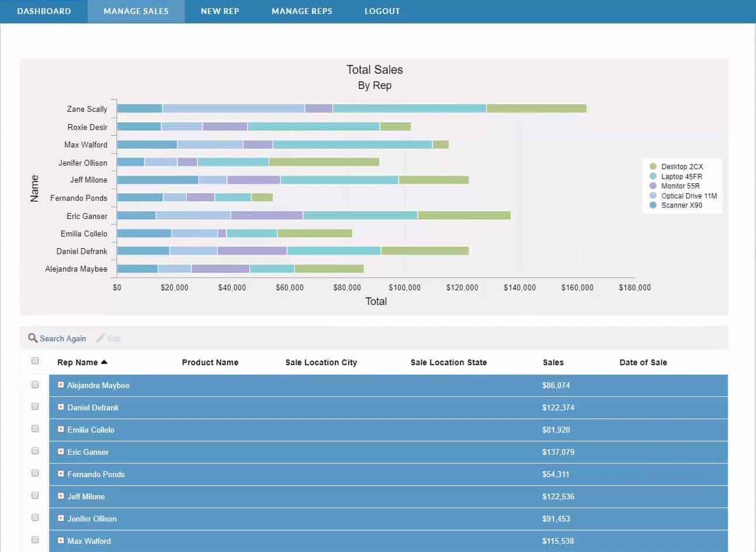Image resolution: width=756 pixels, height=552 pixels.
Task: Click Zane Scally's Laptop 45FR bar segment
Action: (x=409, y=109)
